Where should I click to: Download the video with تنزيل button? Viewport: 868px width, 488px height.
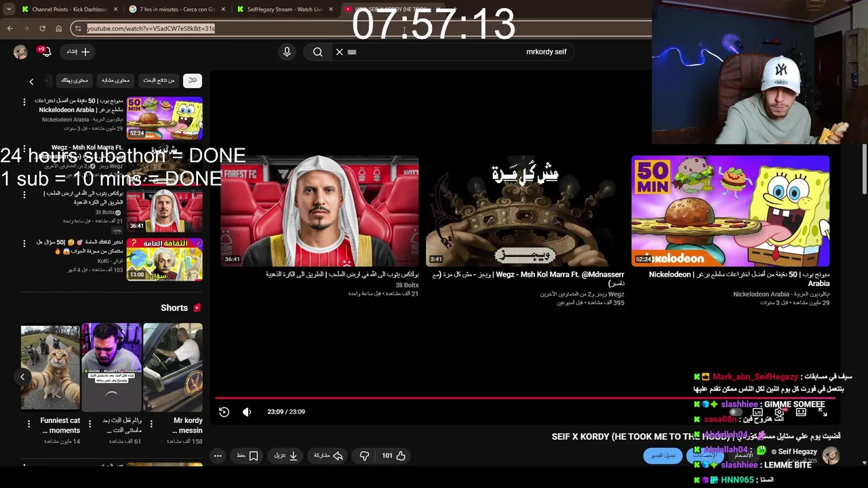pyautogui.click(x=286, y=456)
